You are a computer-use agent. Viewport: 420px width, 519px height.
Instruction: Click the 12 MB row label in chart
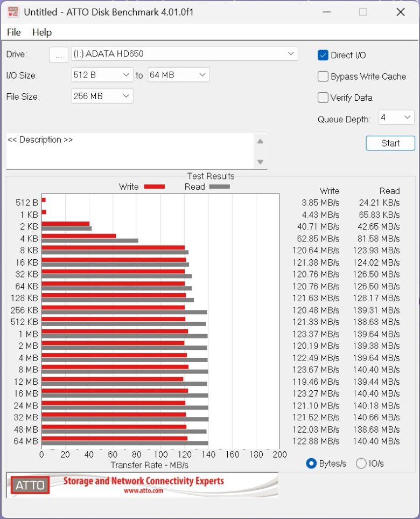[26, 382]
